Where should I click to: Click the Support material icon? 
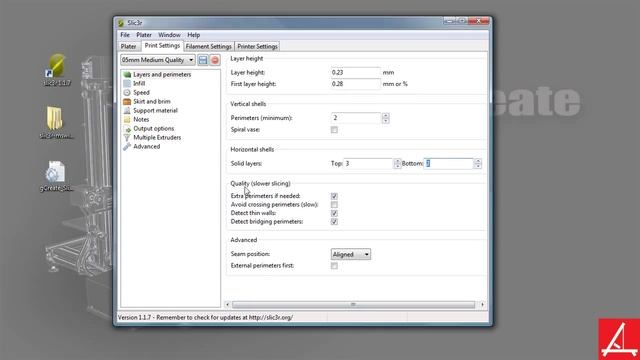pyautogui.click(x=127, y=111)
